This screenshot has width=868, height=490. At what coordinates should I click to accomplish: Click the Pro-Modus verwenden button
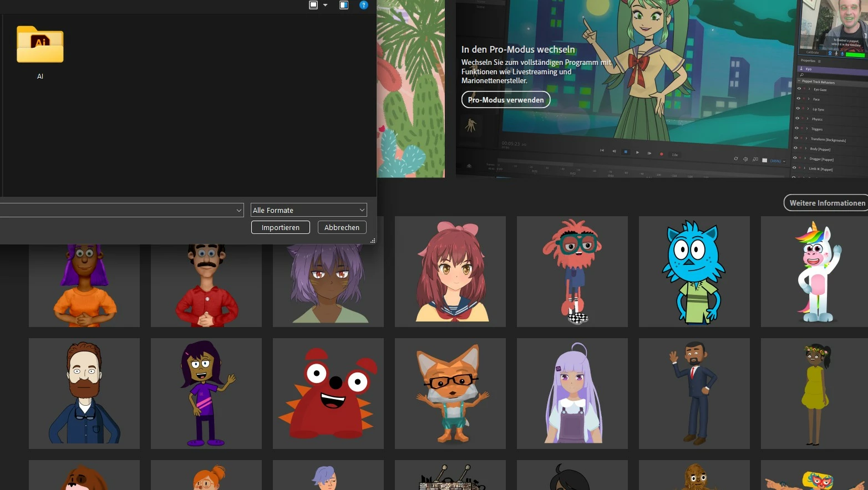[x=506, y=100]
